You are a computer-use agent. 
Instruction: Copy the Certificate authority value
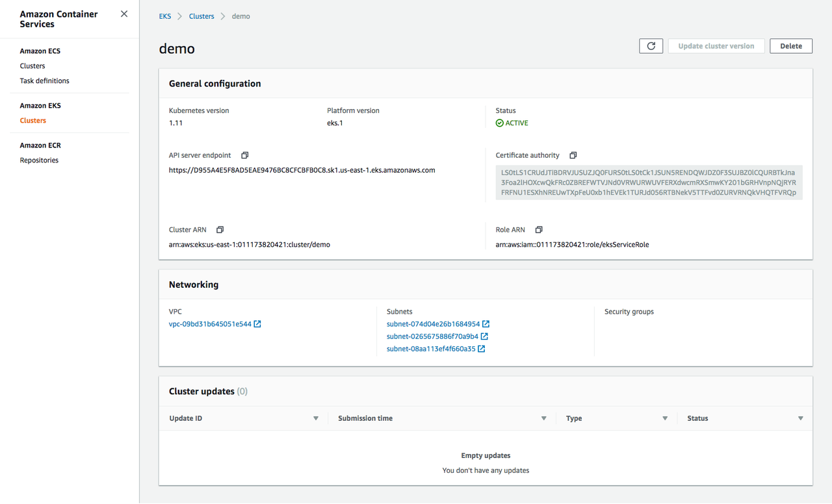coord(573,155)
